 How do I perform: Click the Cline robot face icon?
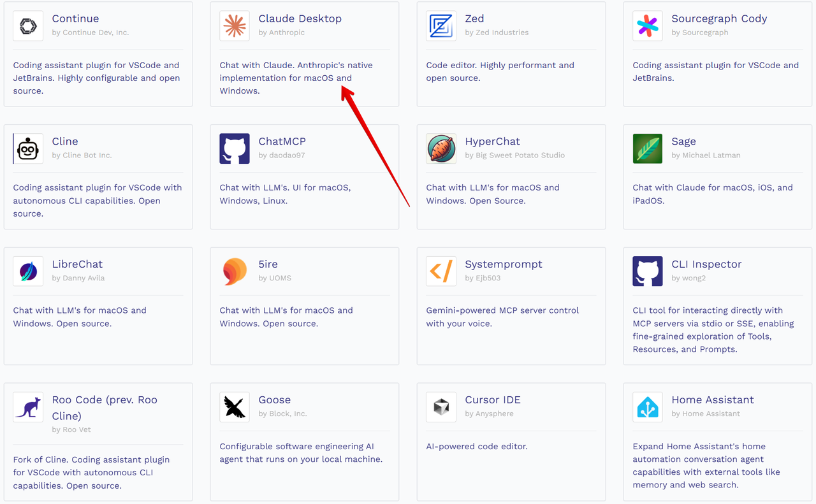[x=28, y=148]
